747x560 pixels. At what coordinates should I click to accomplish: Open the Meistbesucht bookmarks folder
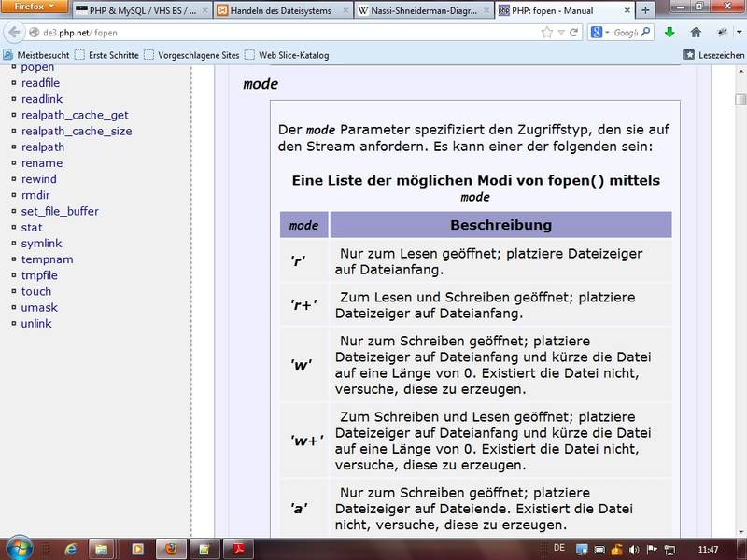point(42,55)
